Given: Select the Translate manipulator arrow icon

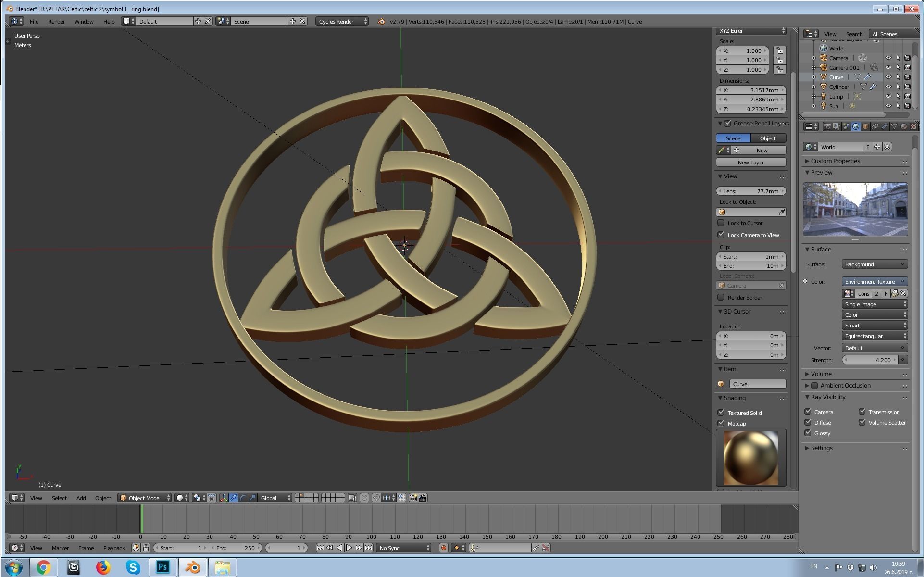Looking at the screenshot, I should coord(233,498).
